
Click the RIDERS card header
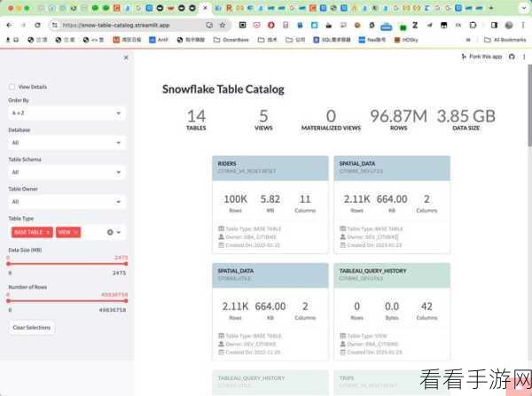pyautogui.click(x=270, y=167)
